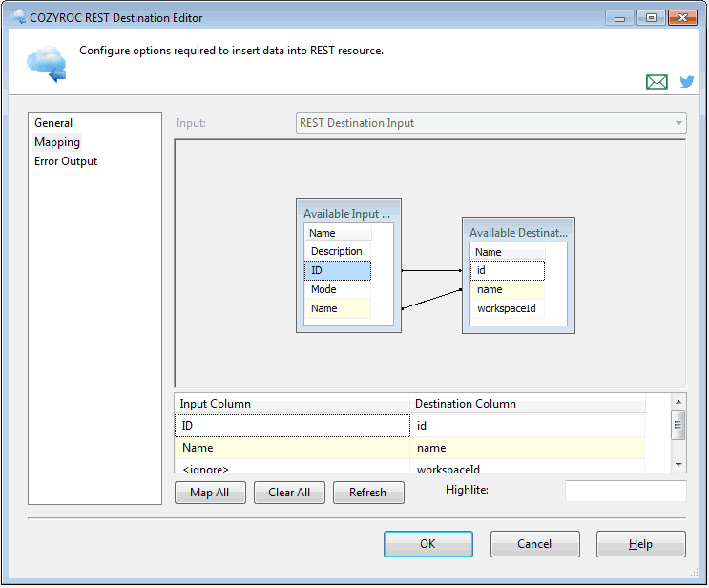Click scroll up arrow of mapping grid

(x=678, y=402)
